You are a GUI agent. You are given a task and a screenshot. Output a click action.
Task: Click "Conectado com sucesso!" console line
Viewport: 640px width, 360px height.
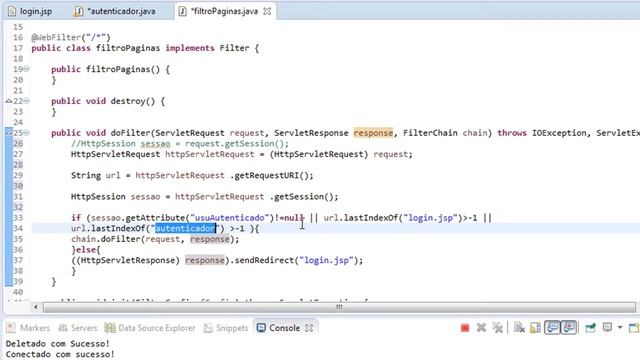coord(60,354)
